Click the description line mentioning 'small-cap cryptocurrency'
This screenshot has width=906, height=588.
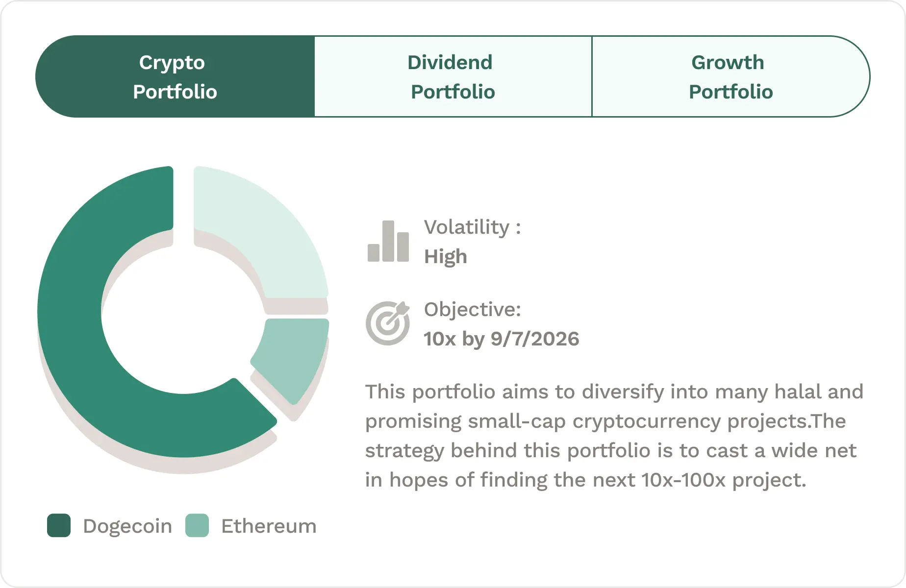(x=605, y=421)
